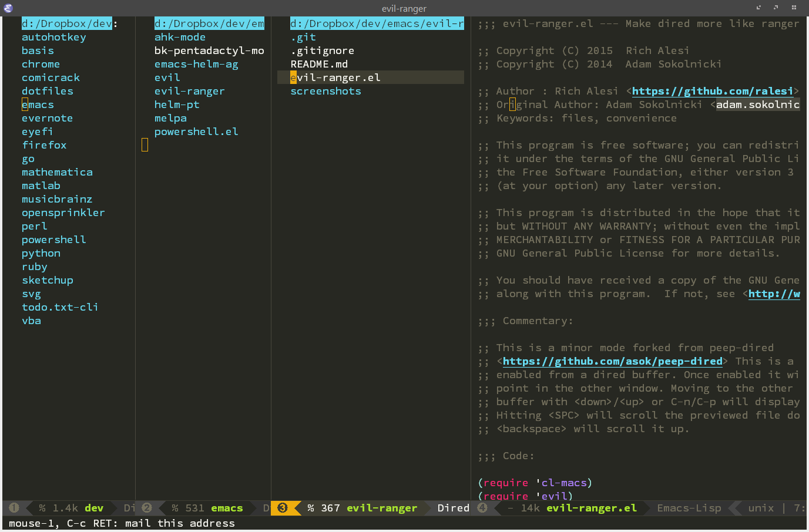Click window number 1 modeline badge
This screenshot has height=532, width=809.
point(14,508)
